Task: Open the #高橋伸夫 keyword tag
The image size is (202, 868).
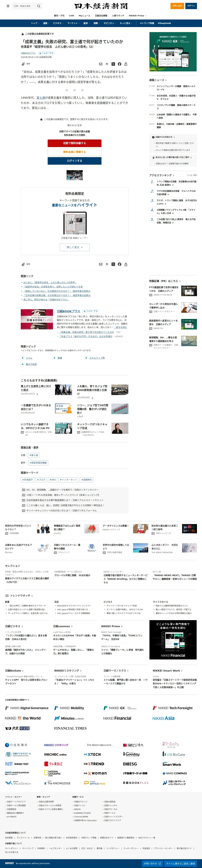Action: (87, 480)
